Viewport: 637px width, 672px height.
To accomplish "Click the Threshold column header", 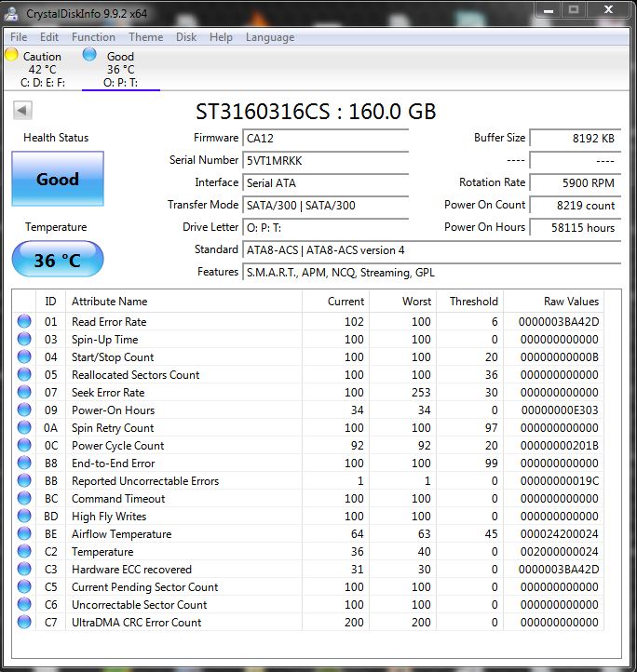I will pos(469,302).
